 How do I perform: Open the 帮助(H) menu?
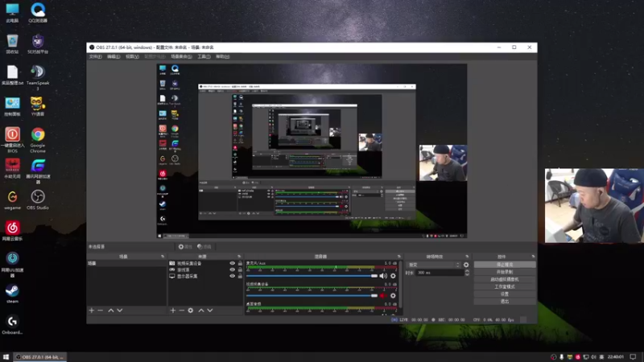click(223, 56)
